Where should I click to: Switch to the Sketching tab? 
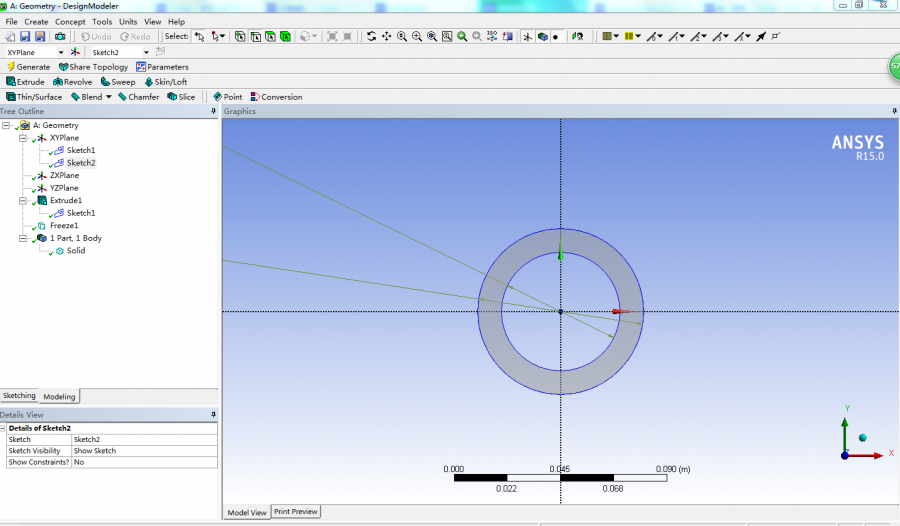[x=19, y=396]
